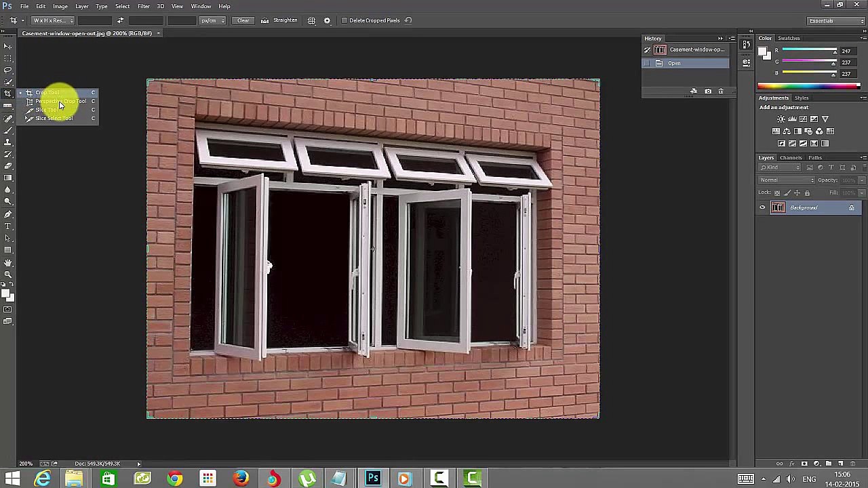Set history brush source on Open state

pyautogui.click(x=647, y=63)
